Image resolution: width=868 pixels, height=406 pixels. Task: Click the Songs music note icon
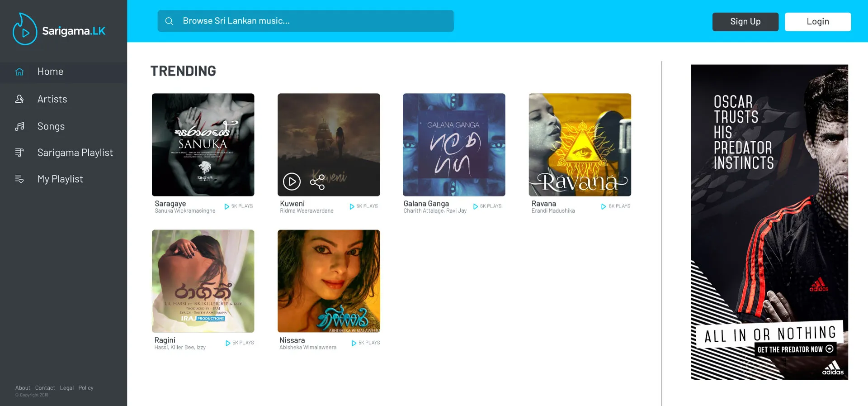[19, 126]
